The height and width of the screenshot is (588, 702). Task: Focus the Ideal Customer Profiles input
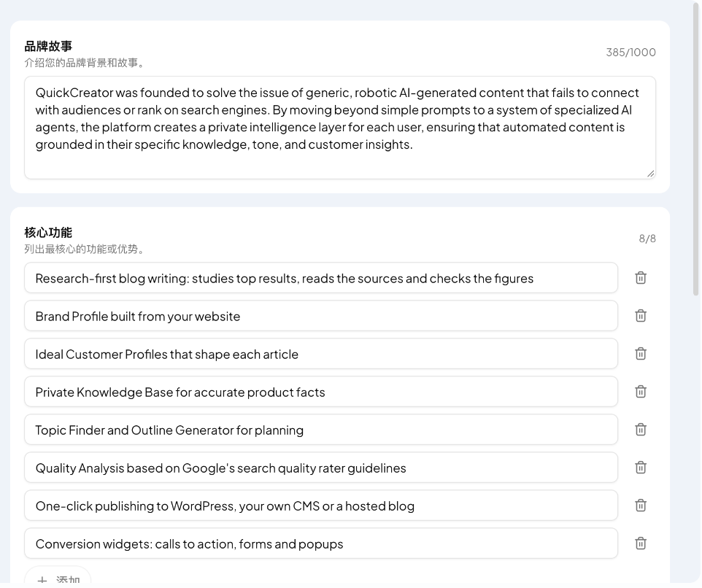[321, 354]
